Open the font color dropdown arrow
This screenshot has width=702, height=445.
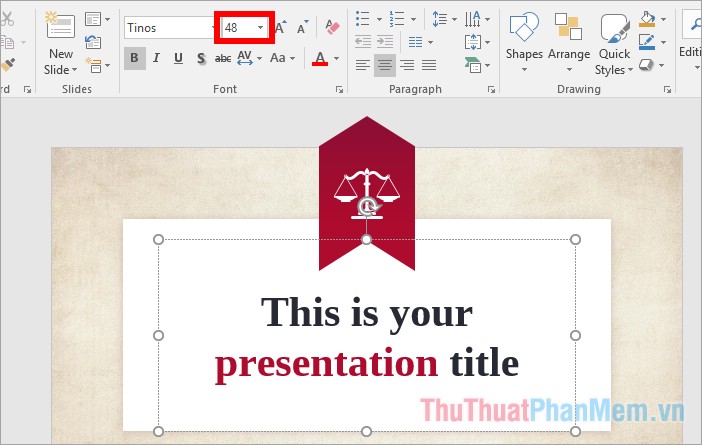pos(336,58)
